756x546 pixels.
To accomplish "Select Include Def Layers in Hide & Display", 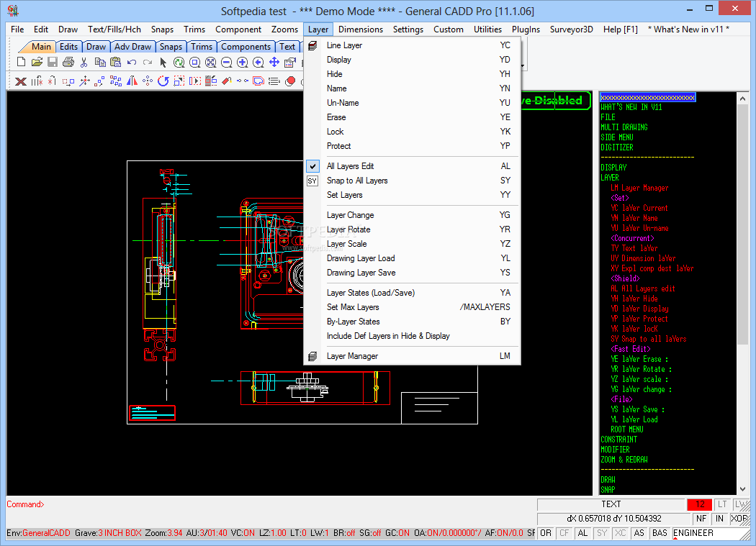I will [413, 336].
